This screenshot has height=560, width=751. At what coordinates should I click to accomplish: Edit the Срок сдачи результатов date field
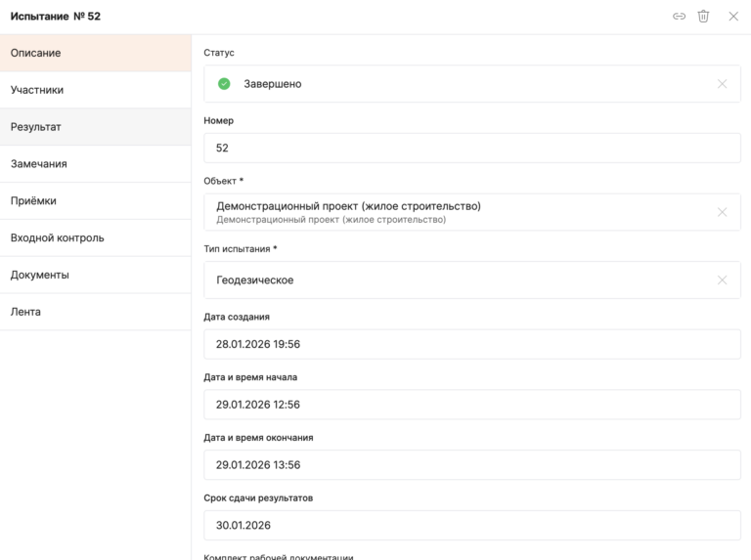[x=471, y=526]
